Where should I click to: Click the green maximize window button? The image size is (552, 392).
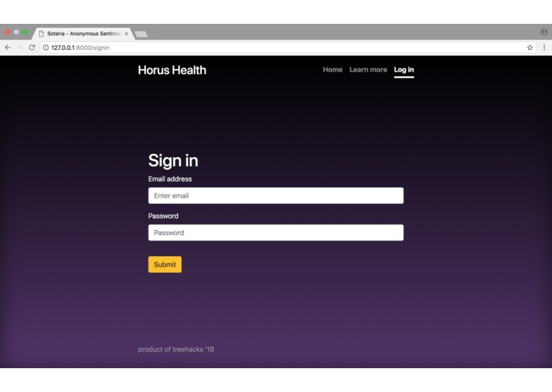[x=25, y=32]
